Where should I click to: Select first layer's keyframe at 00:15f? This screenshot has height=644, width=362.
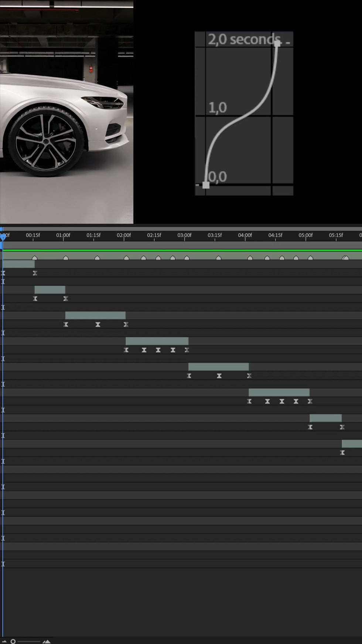[x=35, y=273]
